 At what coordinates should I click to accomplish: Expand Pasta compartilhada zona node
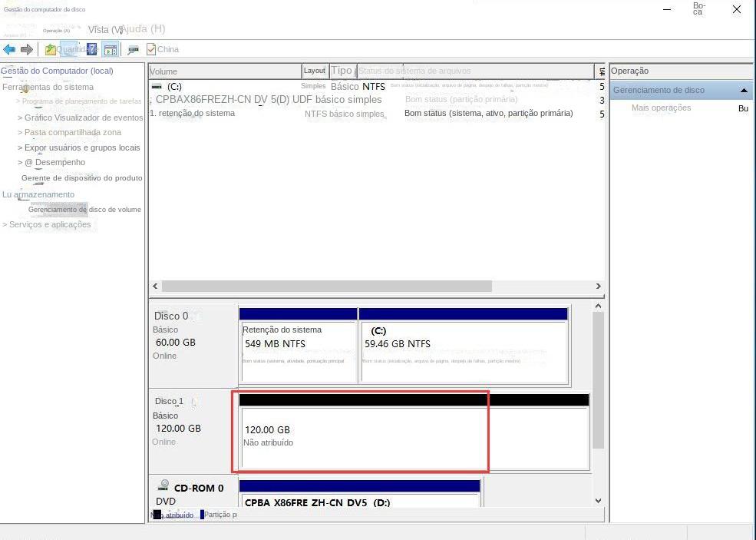point(20,132)
